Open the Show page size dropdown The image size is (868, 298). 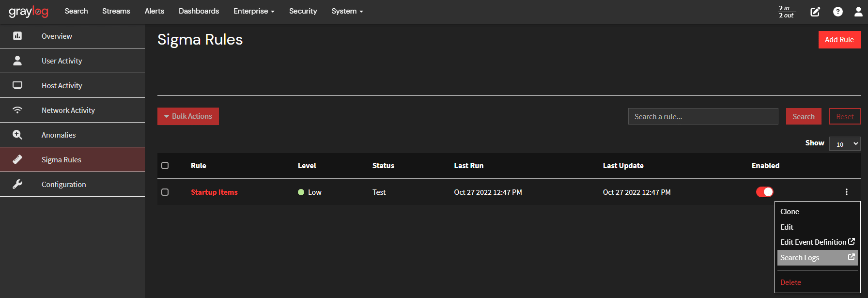[x=845, y=144]
